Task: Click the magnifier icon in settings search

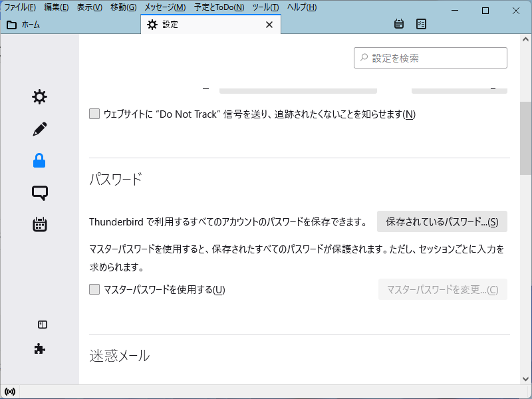Action: 364,58
